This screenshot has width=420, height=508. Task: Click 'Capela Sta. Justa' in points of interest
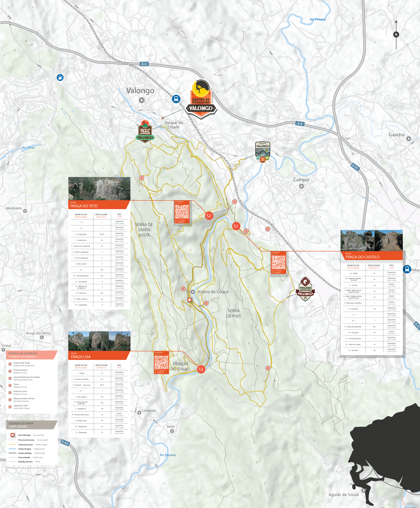(20, 405)
